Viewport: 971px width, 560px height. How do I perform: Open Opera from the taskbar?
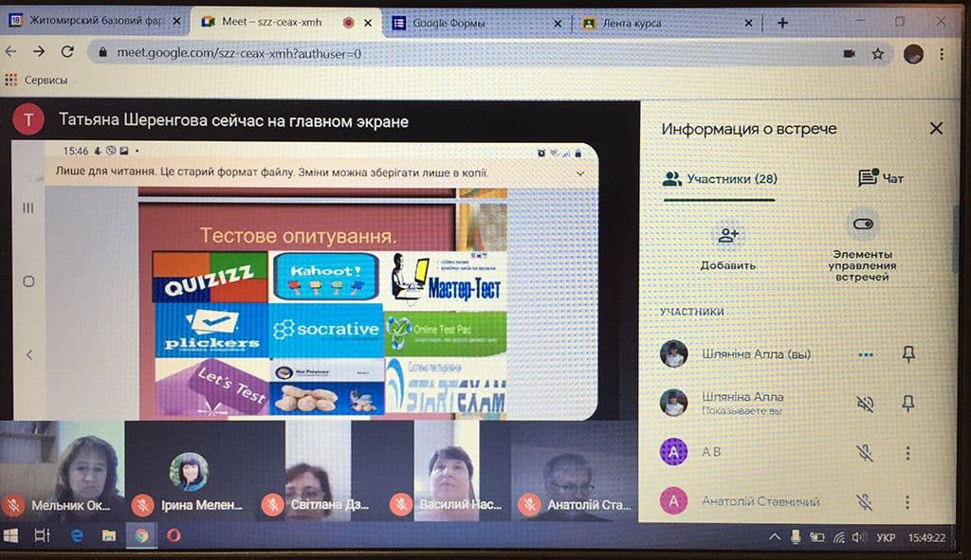(174, 535)
